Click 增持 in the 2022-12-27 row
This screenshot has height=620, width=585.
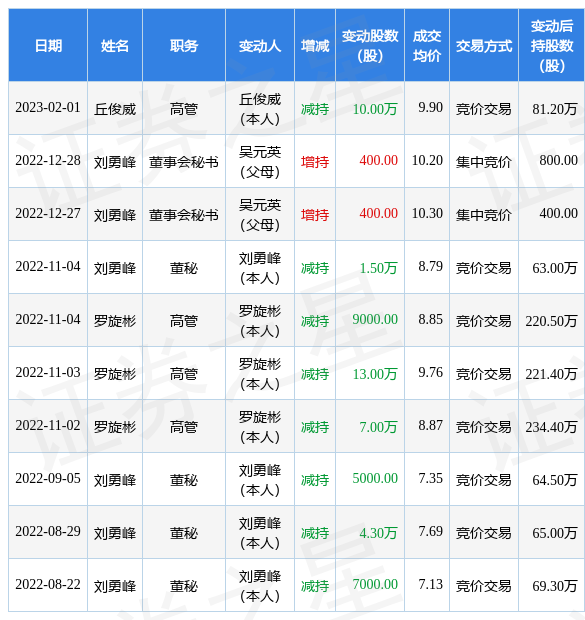pyautogui.click(x=315, y=215)
